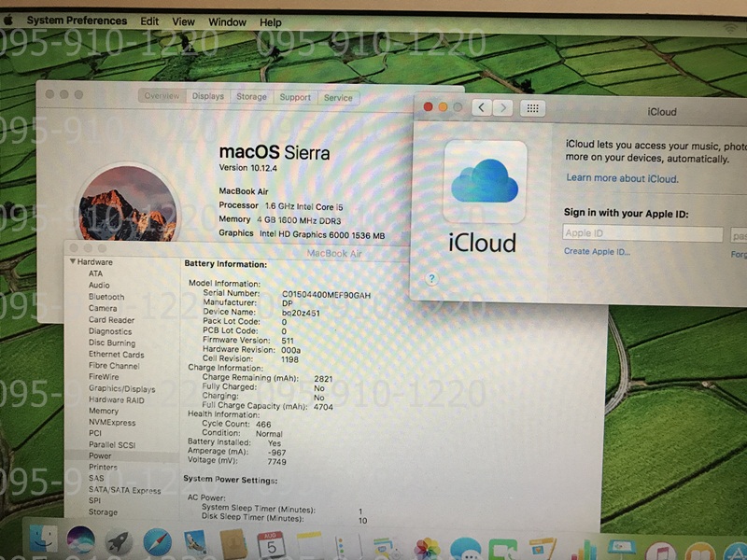Open the Apple menu
Image resolution: width=747 pixels, height=560 pixels.
[x=8, y=20]
